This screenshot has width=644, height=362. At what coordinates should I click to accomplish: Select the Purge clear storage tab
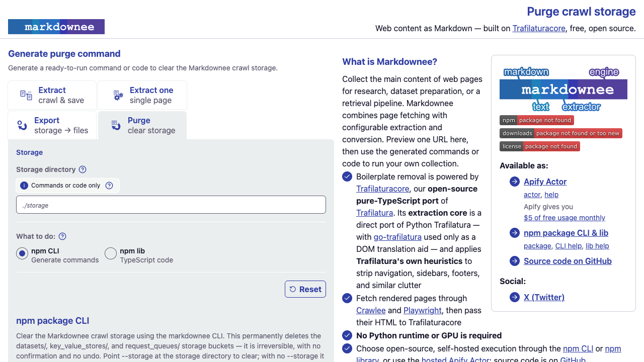[142, 125]
